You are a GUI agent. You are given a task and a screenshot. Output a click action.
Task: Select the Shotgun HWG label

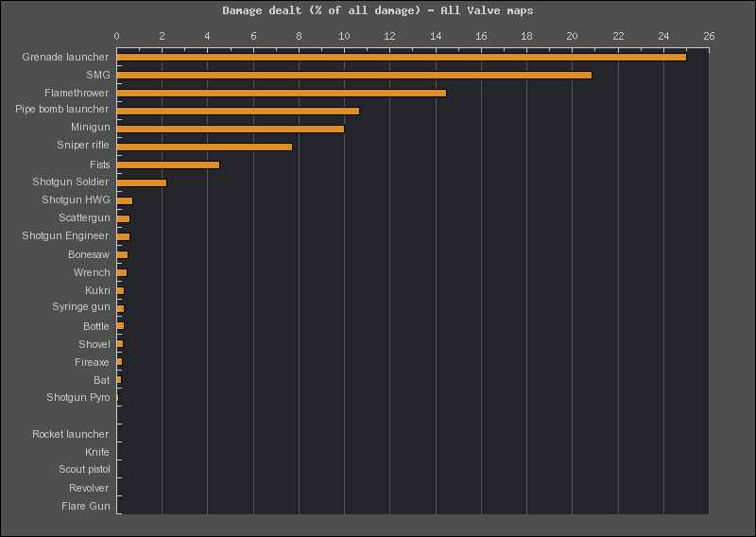76,199
